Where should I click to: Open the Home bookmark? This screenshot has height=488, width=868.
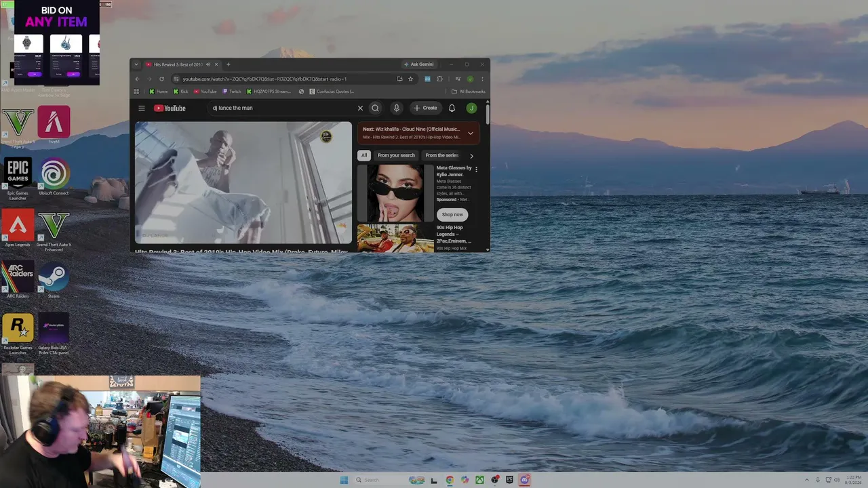click(x=158, y=91)
